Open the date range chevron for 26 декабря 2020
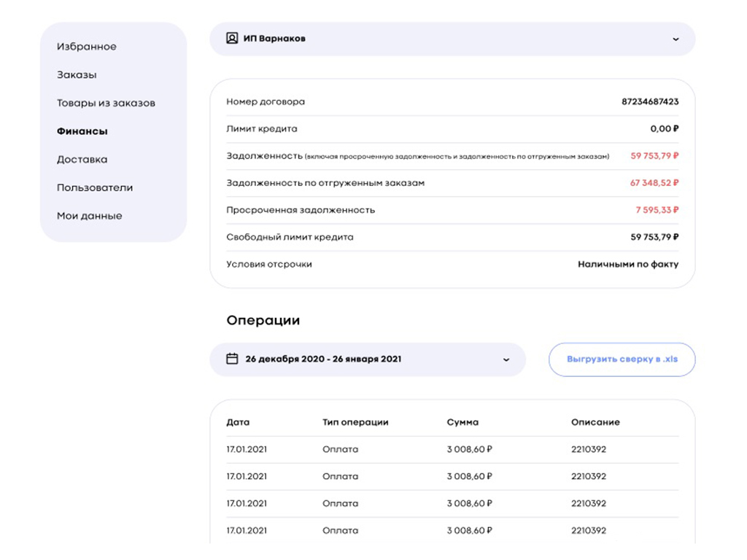Screen dimensions: 747x560 click(506, 359)
